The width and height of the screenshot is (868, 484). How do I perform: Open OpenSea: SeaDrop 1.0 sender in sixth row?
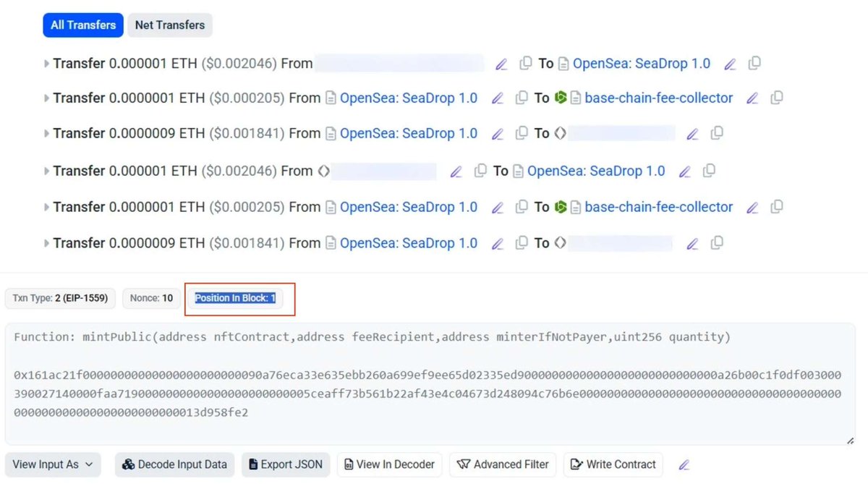click(x=409, y=243)
